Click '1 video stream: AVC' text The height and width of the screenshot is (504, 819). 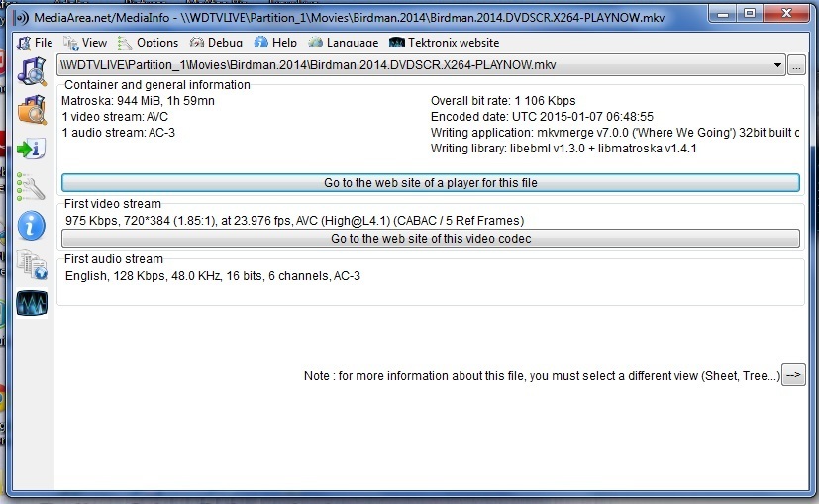tap(115, 117)
